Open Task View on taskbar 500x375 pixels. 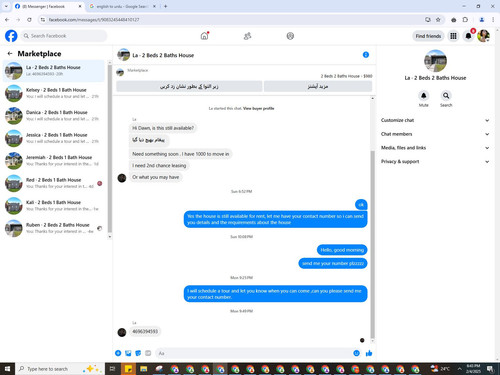coord(113,369)
